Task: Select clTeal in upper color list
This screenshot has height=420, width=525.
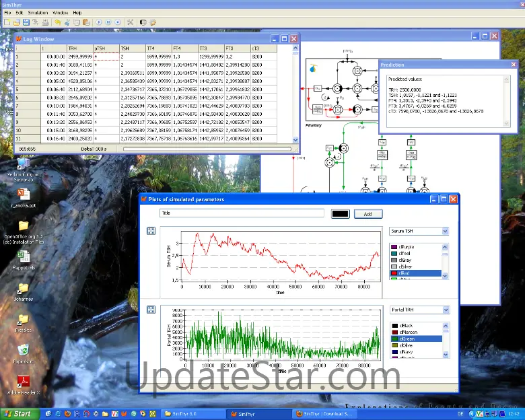Action: 409,252
